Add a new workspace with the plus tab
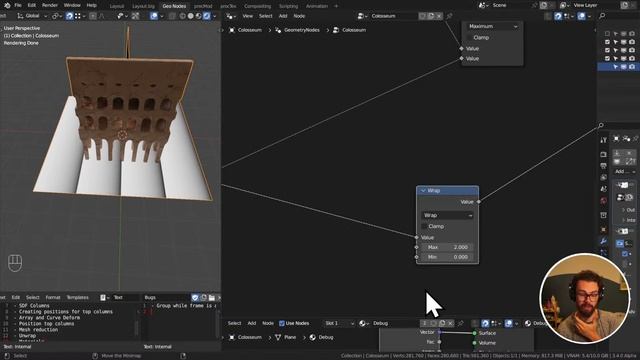The width and height of the screenshot is (640, 360). pyautogui.click(x=336, y=6)
